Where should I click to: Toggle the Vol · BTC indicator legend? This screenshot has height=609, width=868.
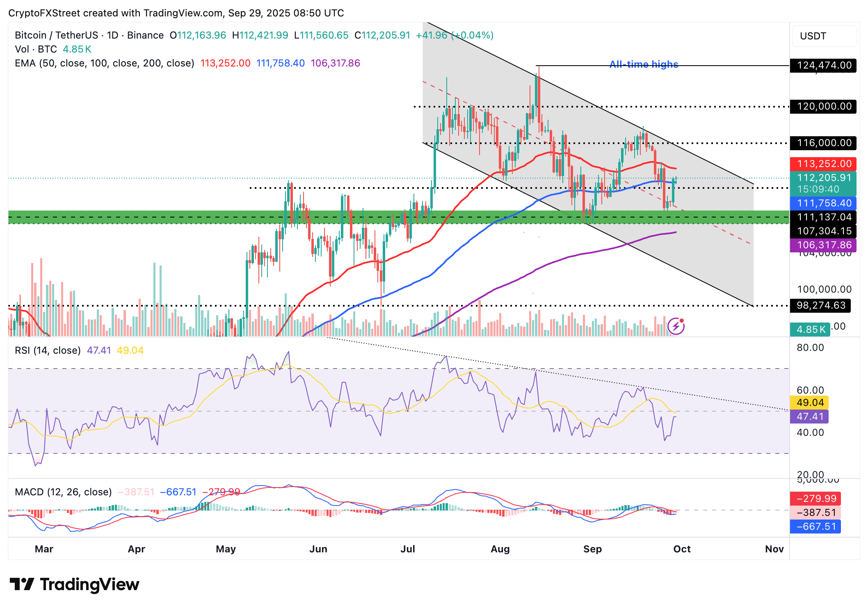36,49
